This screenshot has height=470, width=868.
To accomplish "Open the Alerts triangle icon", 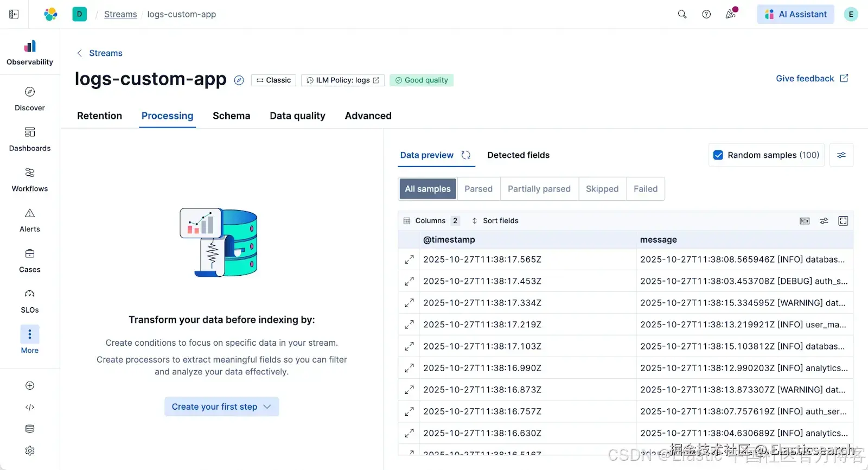I will [x=30, y=213].
